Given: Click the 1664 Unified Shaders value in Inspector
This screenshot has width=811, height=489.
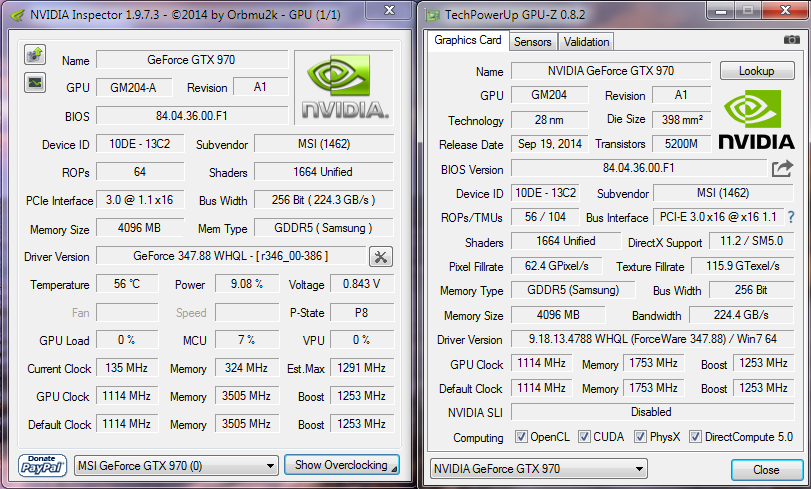Looking at the screenshot, I should (324, 172).
